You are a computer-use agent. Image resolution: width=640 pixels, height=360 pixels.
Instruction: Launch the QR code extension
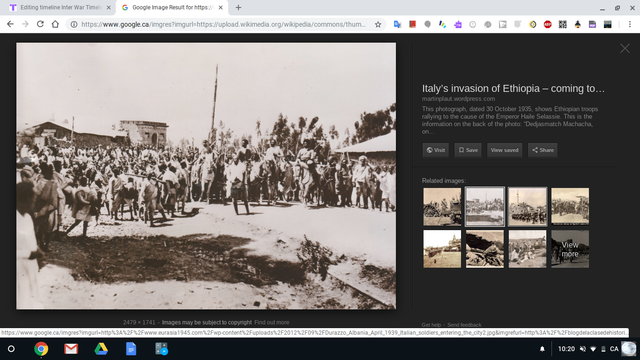(x=562, y=24)
